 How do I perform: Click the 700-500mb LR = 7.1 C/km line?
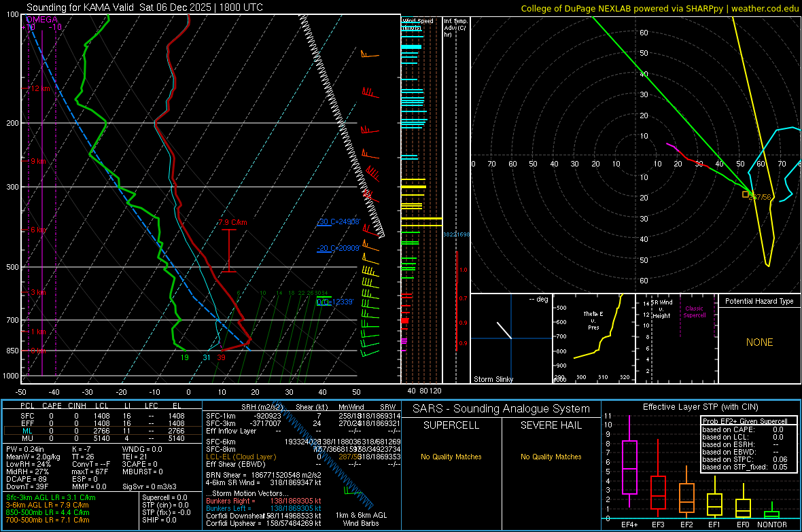(x=48, y=520)
